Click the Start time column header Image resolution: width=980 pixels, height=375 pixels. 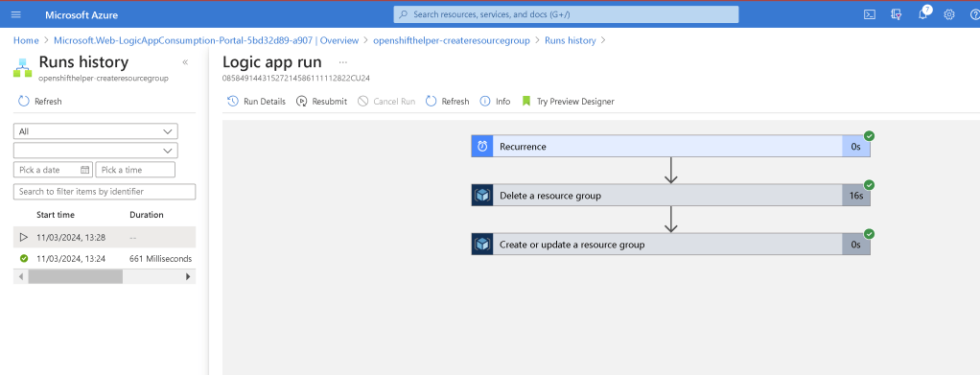pos(56,215)
